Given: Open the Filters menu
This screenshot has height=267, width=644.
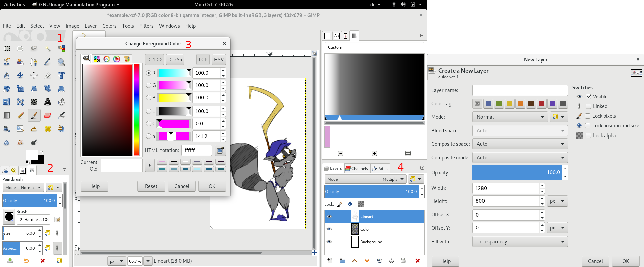Looking at the screenshot, I should (146, 26).
